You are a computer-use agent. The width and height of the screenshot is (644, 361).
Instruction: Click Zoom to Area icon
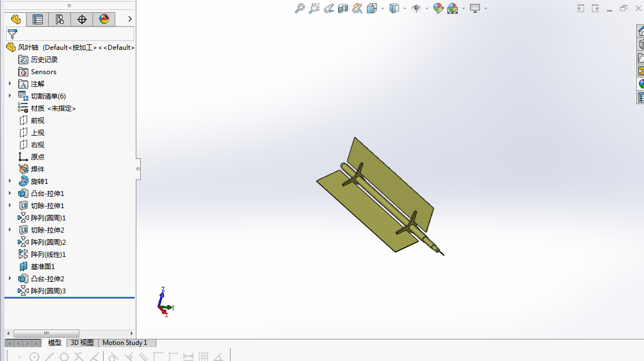314,8
